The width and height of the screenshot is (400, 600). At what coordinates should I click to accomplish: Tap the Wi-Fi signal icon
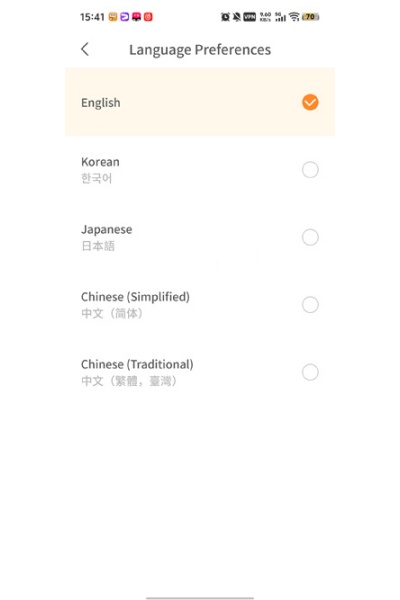[294, 17]
